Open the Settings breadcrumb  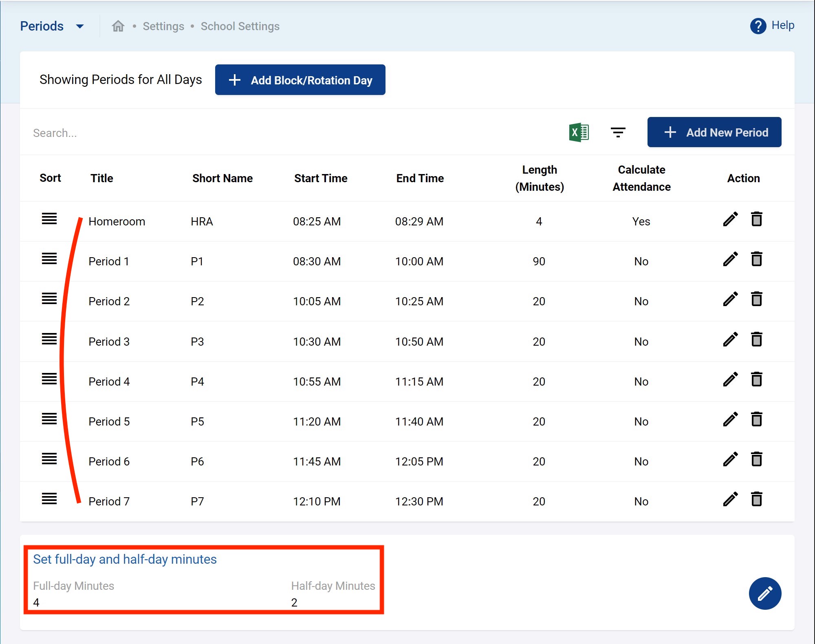[163, 26]
